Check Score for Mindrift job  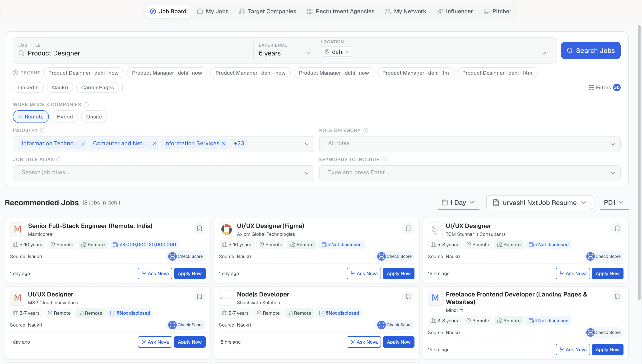(604, 332)
